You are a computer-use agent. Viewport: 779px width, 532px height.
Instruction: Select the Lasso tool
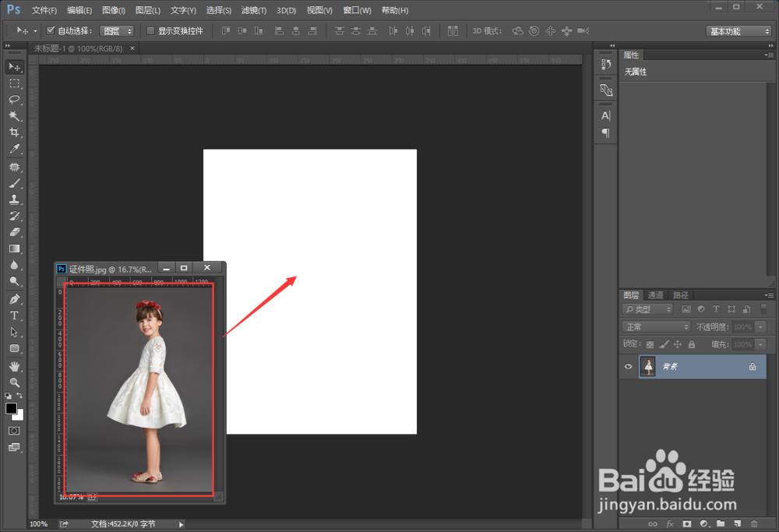click(14, 100)
